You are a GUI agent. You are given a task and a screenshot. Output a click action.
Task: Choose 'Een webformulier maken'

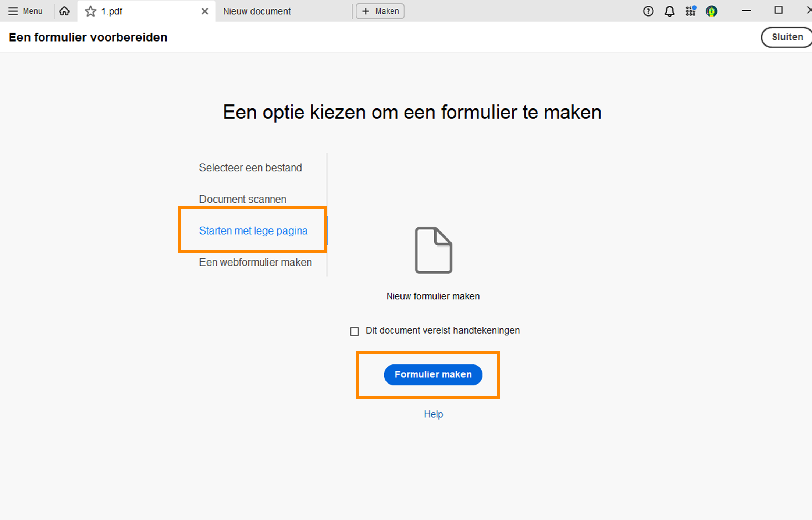pos(255,262)
